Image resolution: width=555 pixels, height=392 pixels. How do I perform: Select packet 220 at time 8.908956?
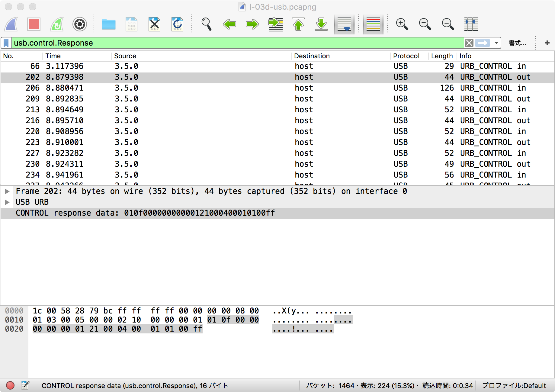277,131
